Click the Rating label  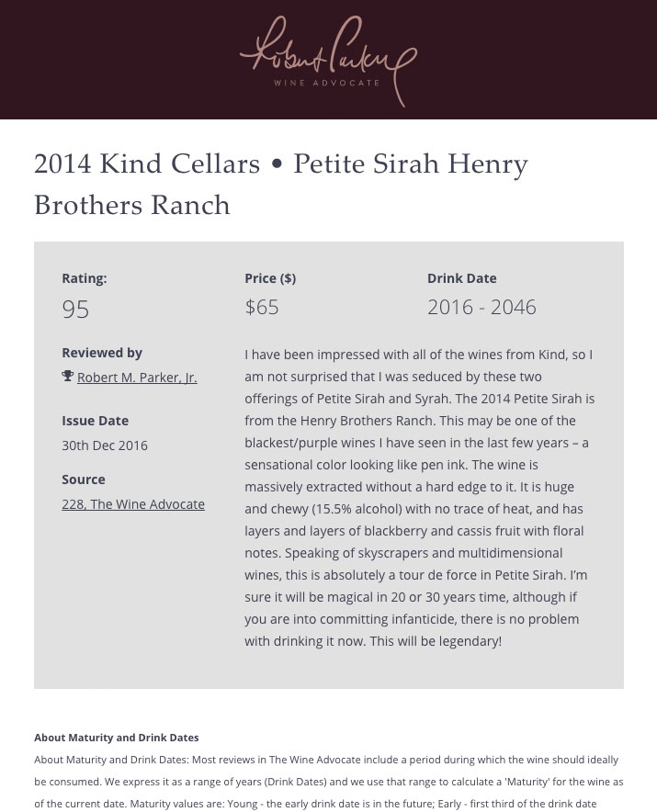pos(85,278)
